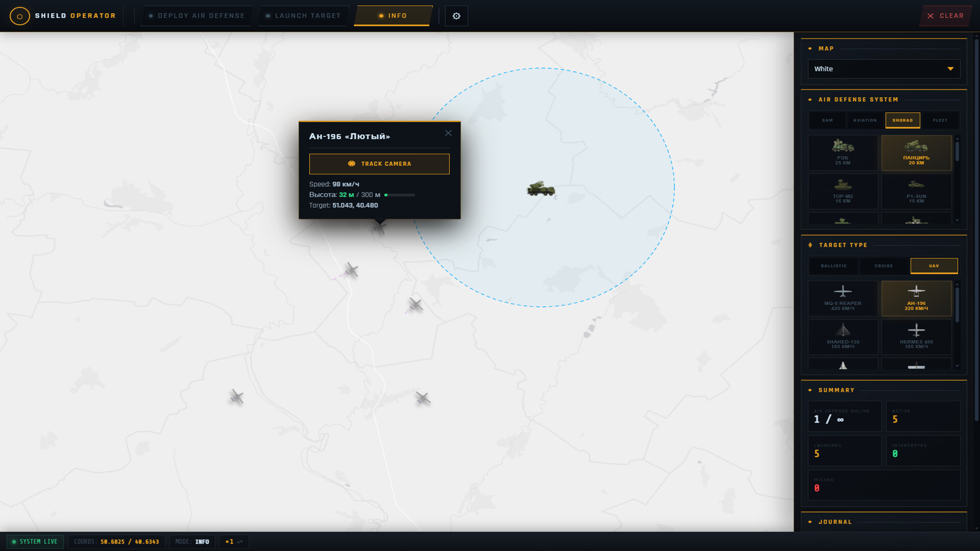Click air defense list scroll-up arrow
The image size is (980, 551).
click(957, 138)
